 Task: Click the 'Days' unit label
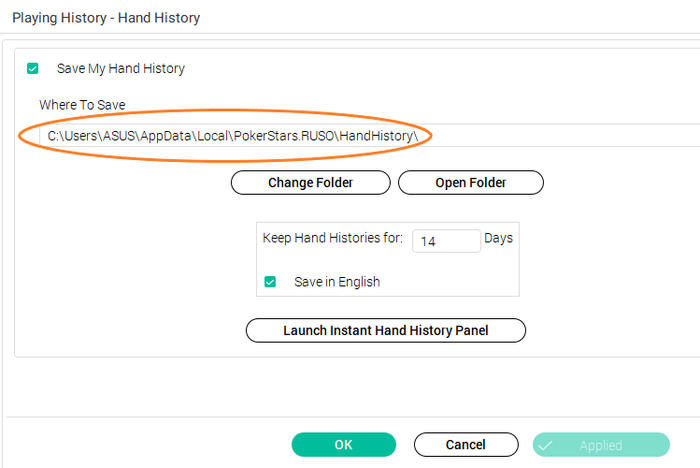[x=498, y=239]
